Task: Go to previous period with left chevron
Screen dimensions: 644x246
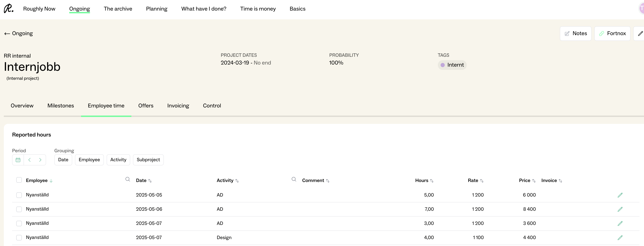Action: 29,160
